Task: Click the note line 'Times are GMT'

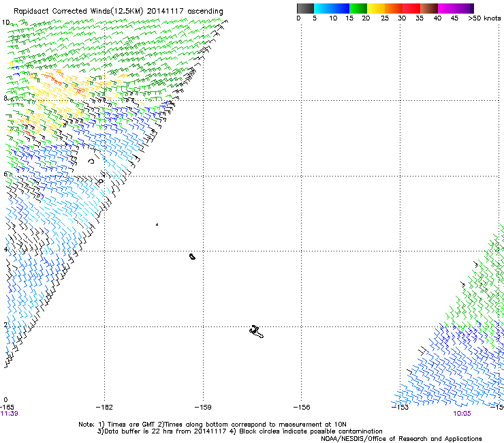Action: click(131, 425)
